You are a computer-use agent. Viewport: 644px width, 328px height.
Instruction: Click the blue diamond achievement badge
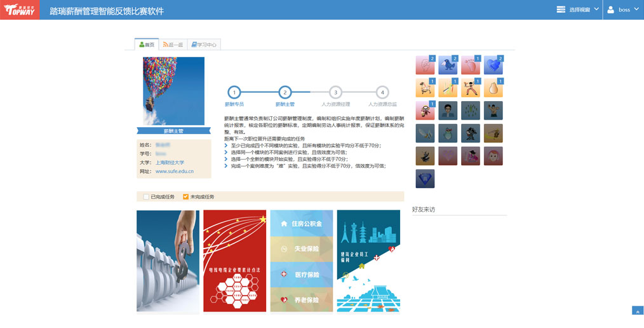(425, 179)
